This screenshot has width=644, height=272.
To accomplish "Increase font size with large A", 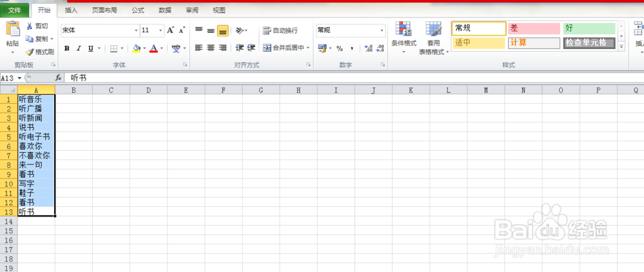I will point(171,30).
